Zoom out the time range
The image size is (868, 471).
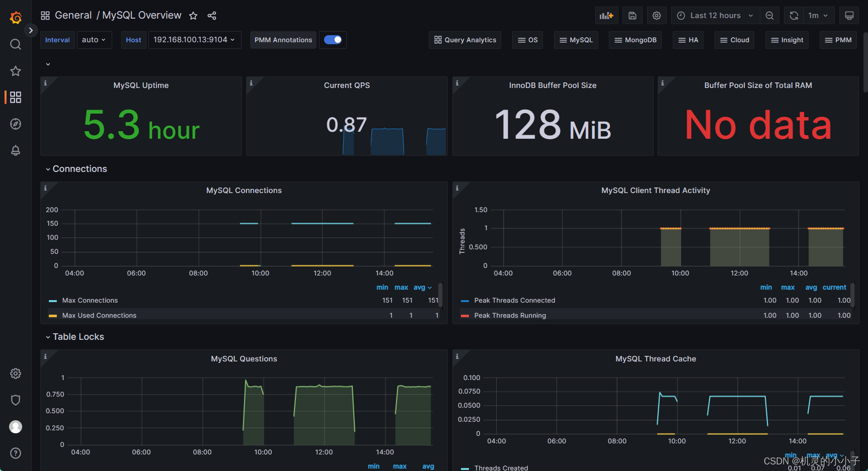coord(769,16)
